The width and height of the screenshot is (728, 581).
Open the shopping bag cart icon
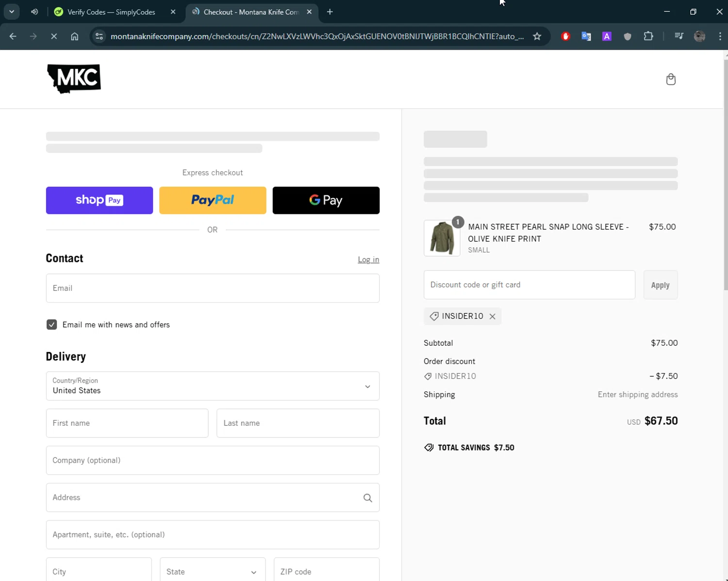point(671,79)
